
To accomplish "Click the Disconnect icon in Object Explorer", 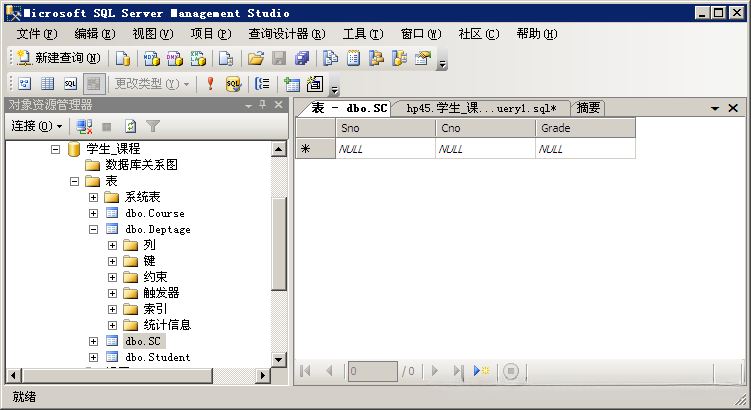I will coord(84,126).
